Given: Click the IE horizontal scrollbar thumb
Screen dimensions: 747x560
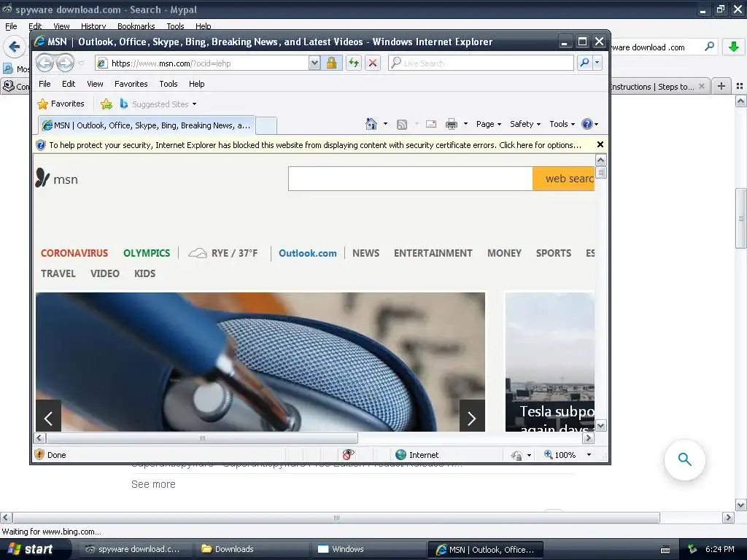Looking at the screenshot, I should click(202, 438).
